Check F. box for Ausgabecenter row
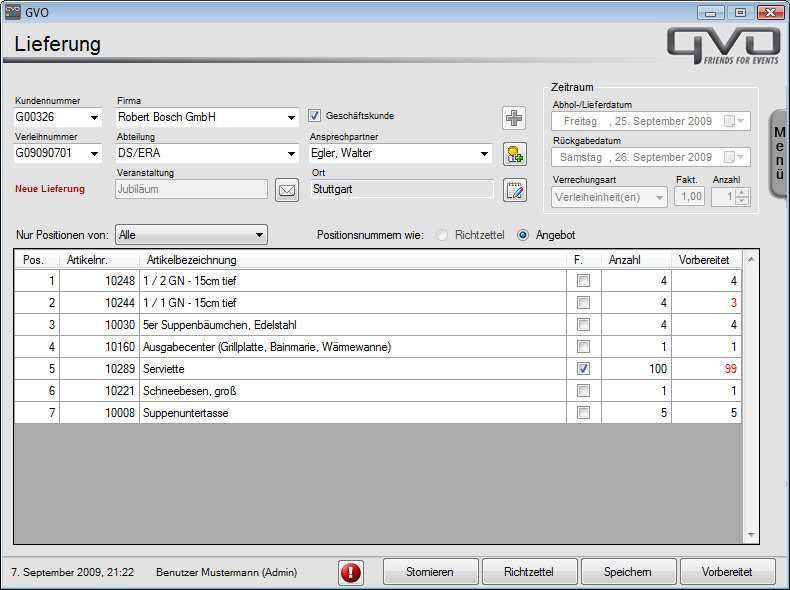 [583, 347]
